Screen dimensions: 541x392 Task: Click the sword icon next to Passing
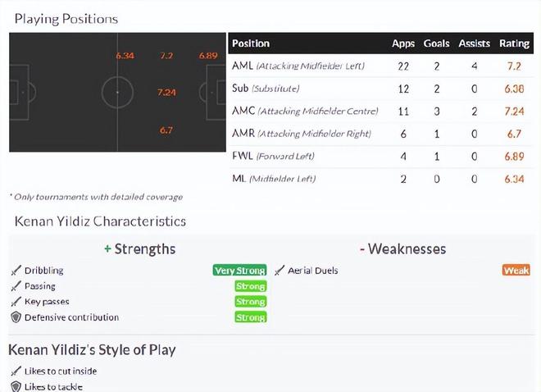[16, 286]
